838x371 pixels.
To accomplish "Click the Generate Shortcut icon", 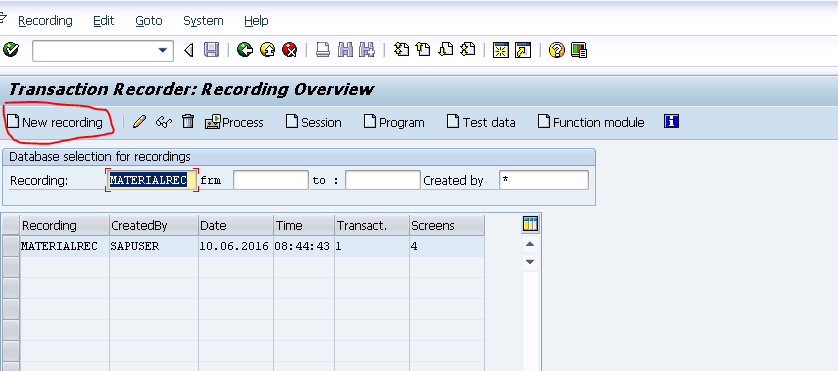I will [523, 50].
